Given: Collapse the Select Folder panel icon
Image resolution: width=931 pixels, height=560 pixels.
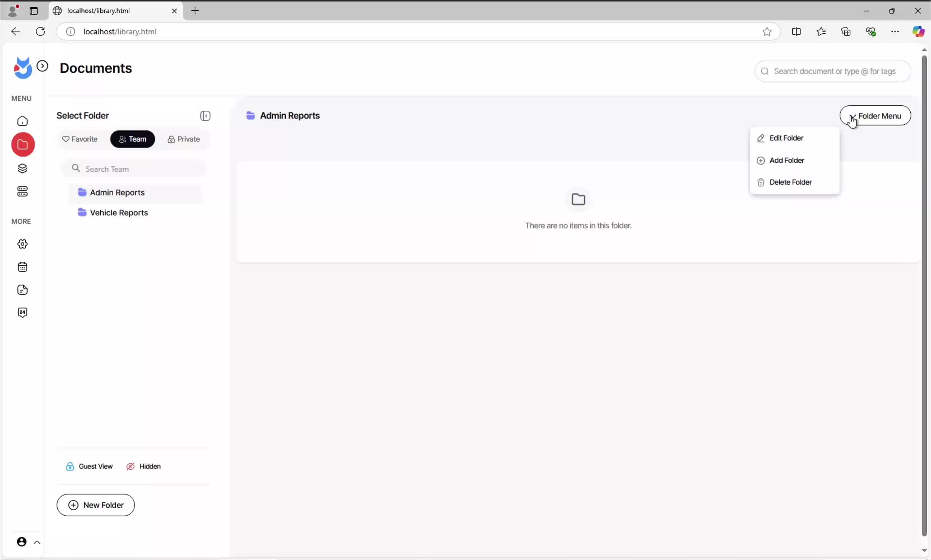Looking at the screenshot, I should pos(205,116).
